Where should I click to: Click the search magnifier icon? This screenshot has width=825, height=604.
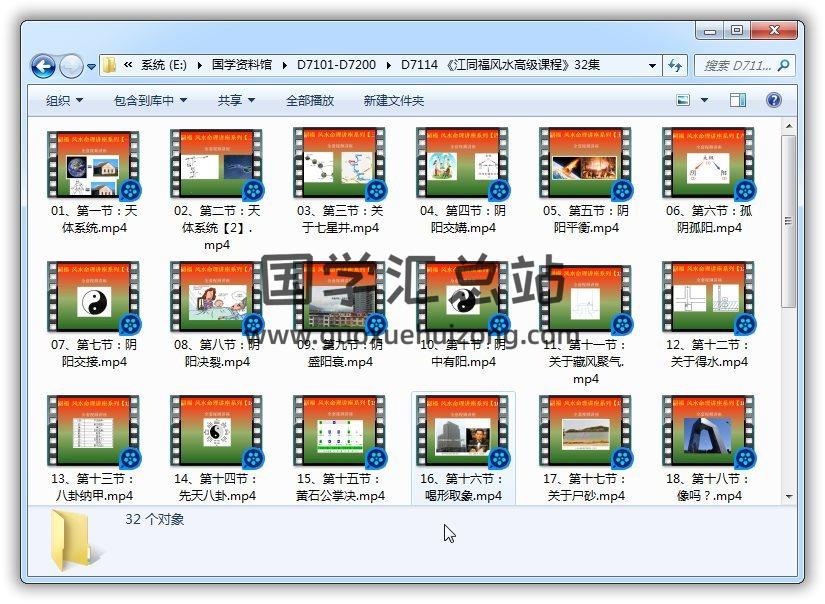point(783,66)
